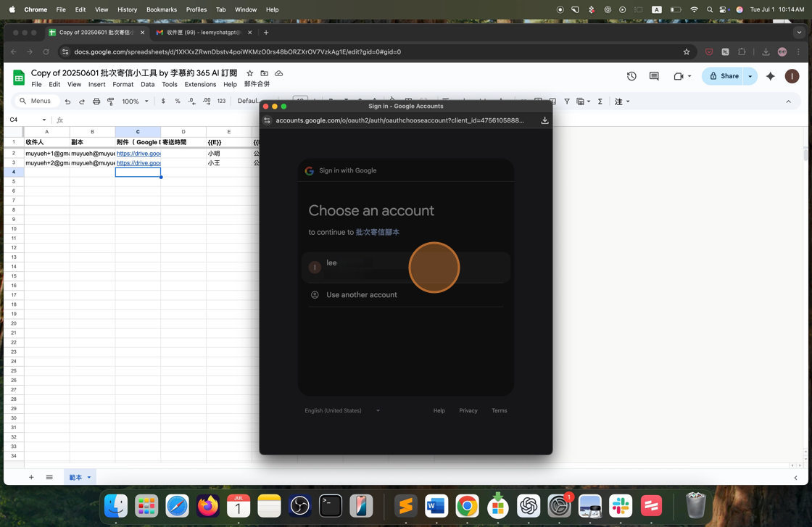
Task: Open the language dropdown English (United States)
Action: point(342,410)
